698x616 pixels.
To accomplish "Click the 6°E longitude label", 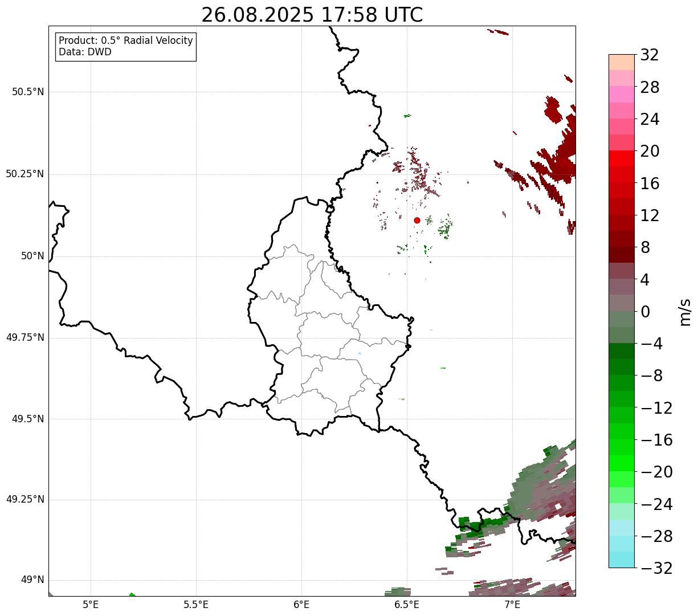I will (301, 605).
